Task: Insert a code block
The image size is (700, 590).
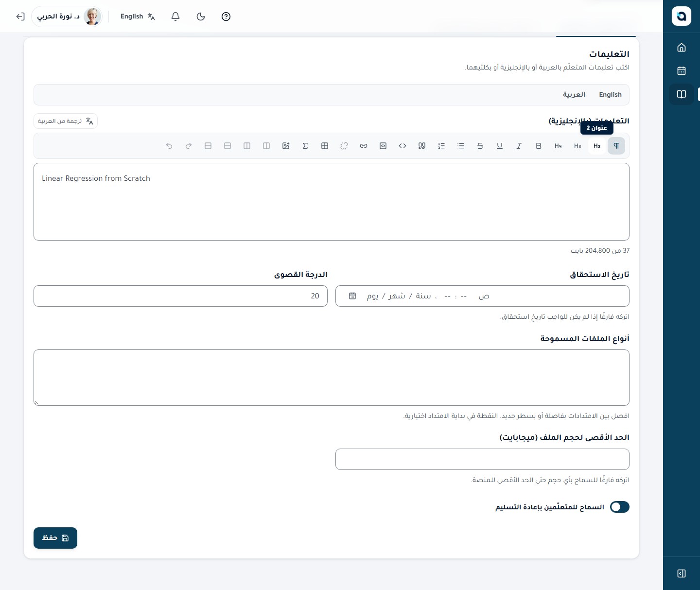Action: 383,146
